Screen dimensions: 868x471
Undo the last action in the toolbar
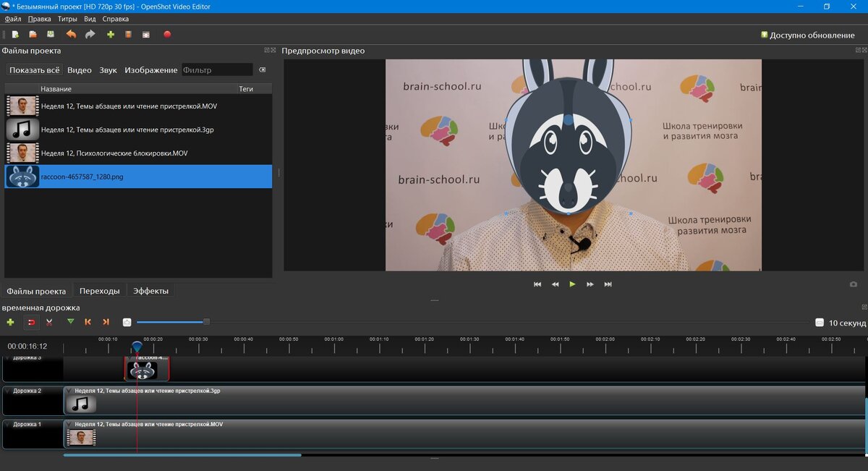tap(71, 34)
